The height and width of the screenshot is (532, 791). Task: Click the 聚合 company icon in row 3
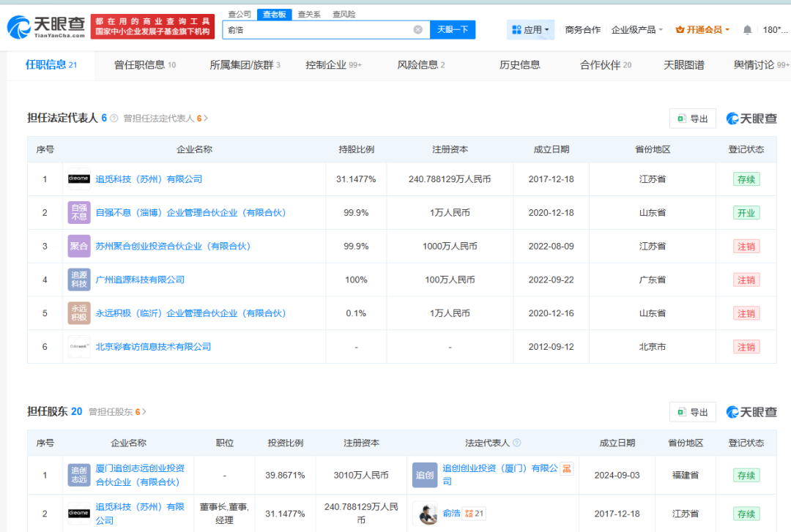(79, 246)
